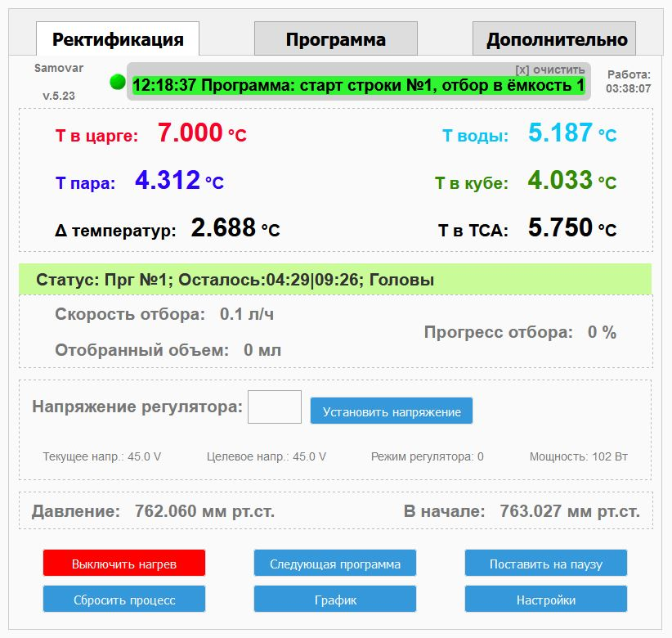Reset with the Сбросить процесс button
672x638 pixels.
click(124, 599)
